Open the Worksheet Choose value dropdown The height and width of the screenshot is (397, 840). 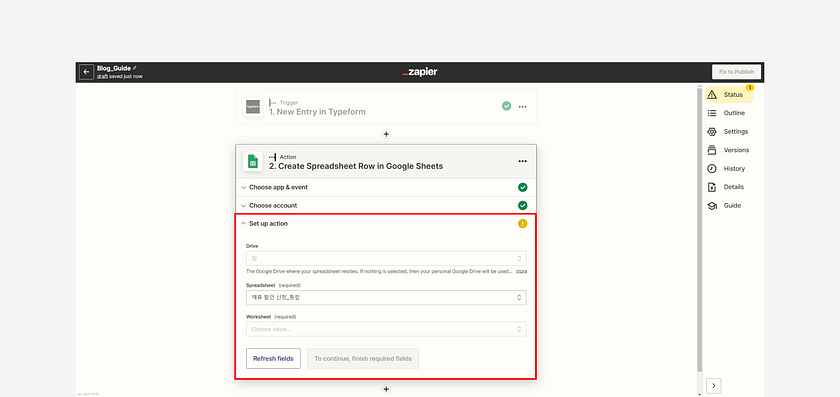point(386,329)
